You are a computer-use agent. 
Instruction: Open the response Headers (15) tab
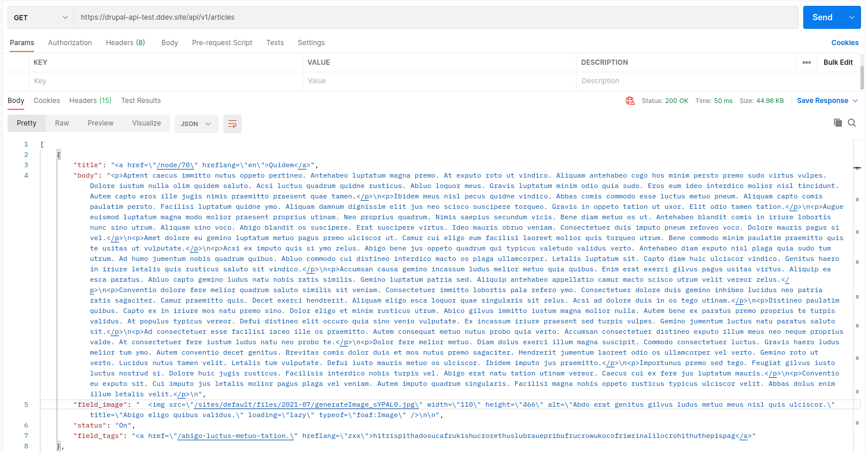coord(90,101)
